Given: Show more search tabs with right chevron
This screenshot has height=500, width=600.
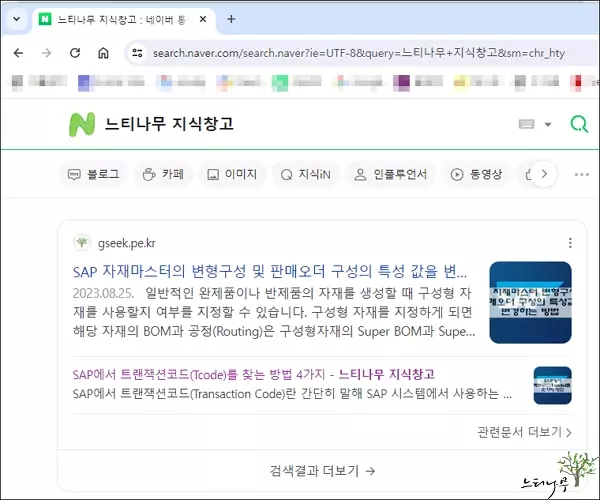Looking at the screenshot, I should click(x=544, y=174).
